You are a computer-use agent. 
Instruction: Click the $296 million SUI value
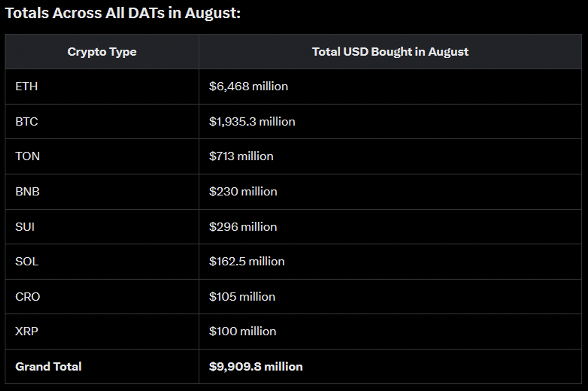(243, 227)
